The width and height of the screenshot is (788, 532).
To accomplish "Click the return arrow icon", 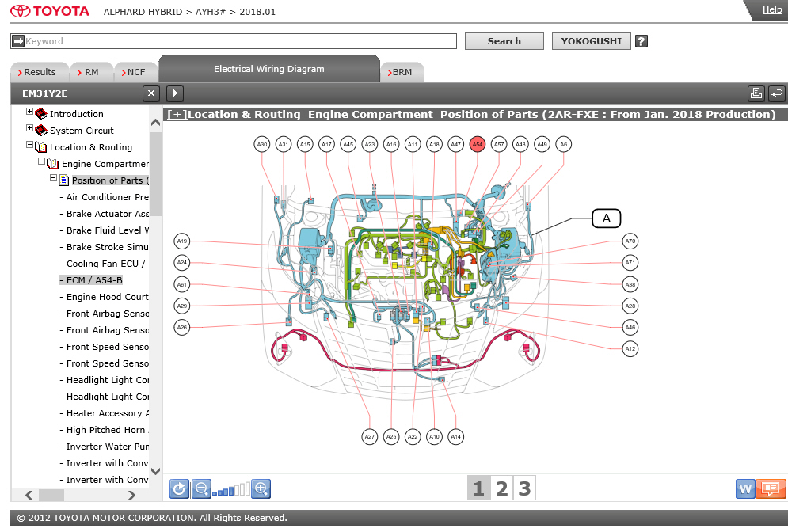I will (776, 93).
